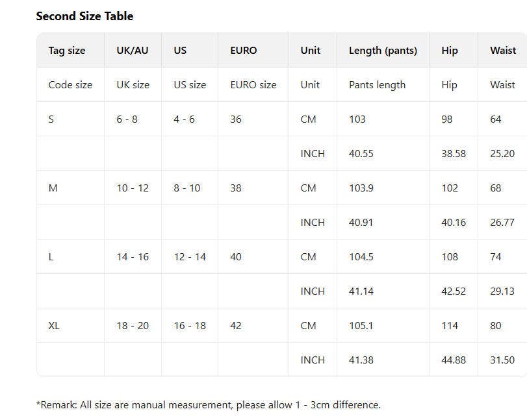The width and height of the screenshot is (527, 420).
Task: Select the waist value '29.13'
Action: [x=502, y=291]
